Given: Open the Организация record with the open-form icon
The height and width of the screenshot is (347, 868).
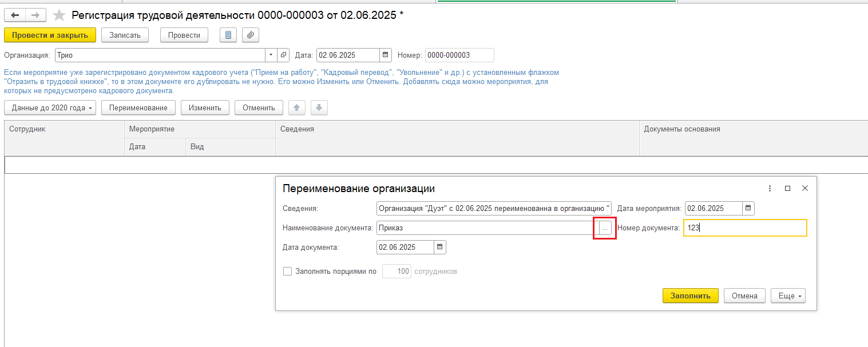Looking at the screenshot, I should pos(283,55).
